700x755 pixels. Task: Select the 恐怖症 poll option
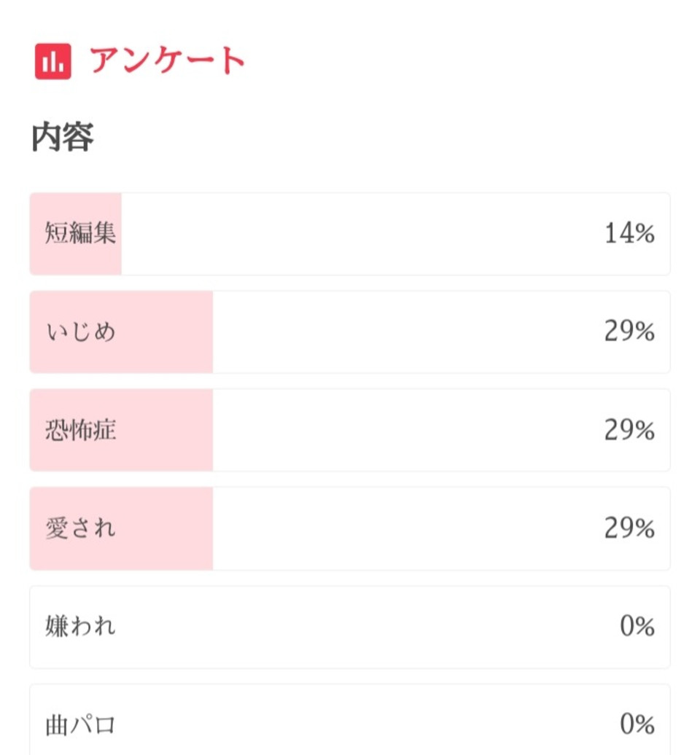(x=350, y=430)
